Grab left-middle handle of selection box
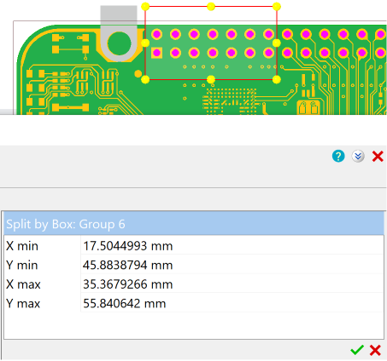This screenshot has width=387, height=361. point(145,43)
